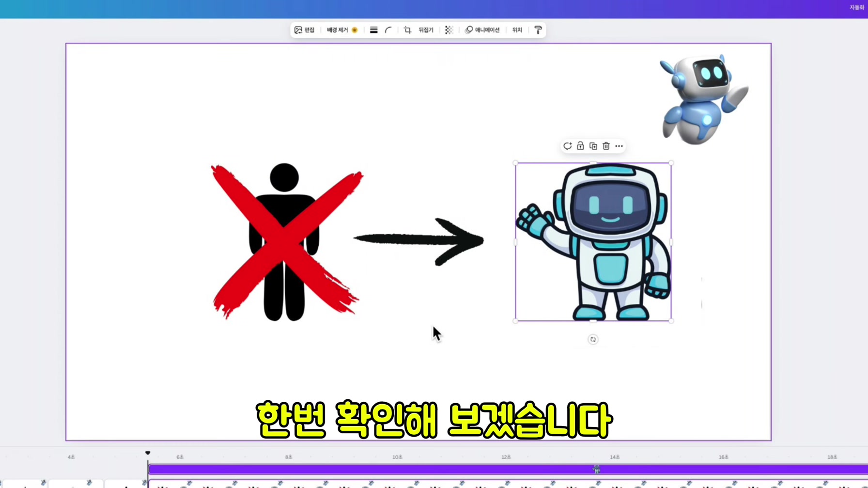Apply 배경 제거 background remover
This screenshot has width=868, height=488.
tap(342, 30)
